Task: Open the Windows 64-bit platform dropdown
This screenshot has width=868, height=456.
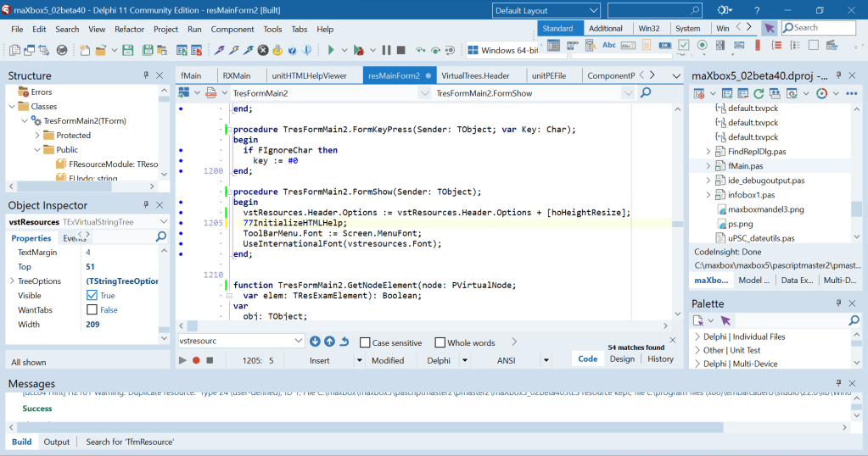Action: point(509,51)
